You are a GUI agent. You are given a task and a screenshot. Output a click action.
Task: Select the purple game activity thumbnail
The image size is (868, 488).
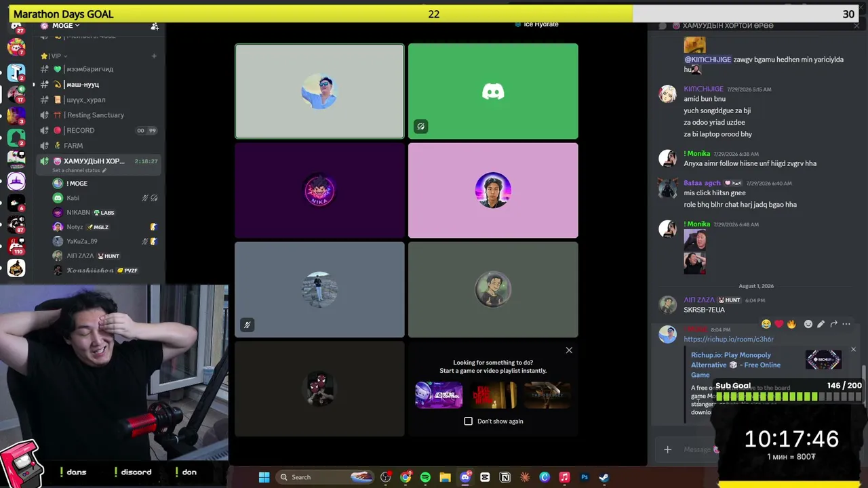(439, 395)
